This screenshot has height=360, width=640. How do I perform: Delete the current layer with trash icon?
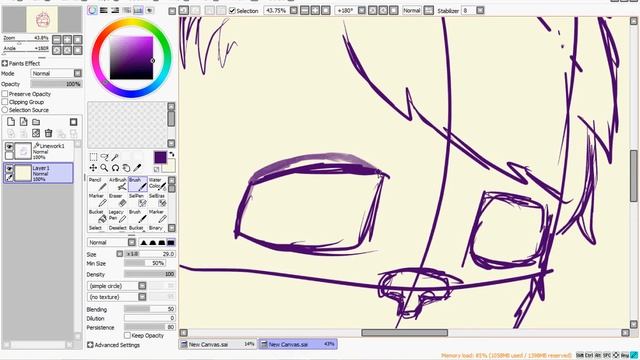pos(49,133)
